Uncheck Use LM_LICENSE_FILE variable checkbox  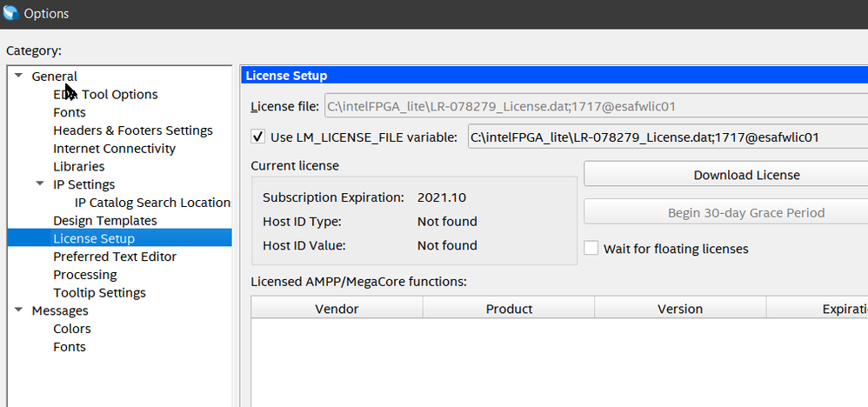(x=257, y=137)
